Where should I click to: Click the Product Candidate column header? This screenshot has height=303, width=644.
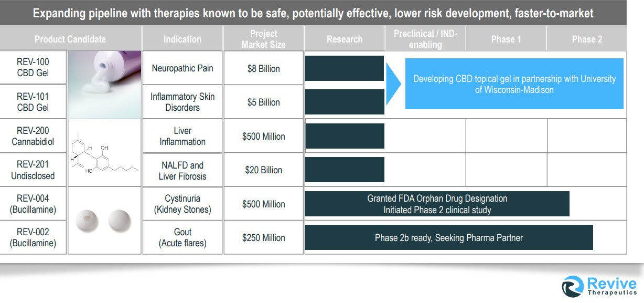tap(70, 39)
